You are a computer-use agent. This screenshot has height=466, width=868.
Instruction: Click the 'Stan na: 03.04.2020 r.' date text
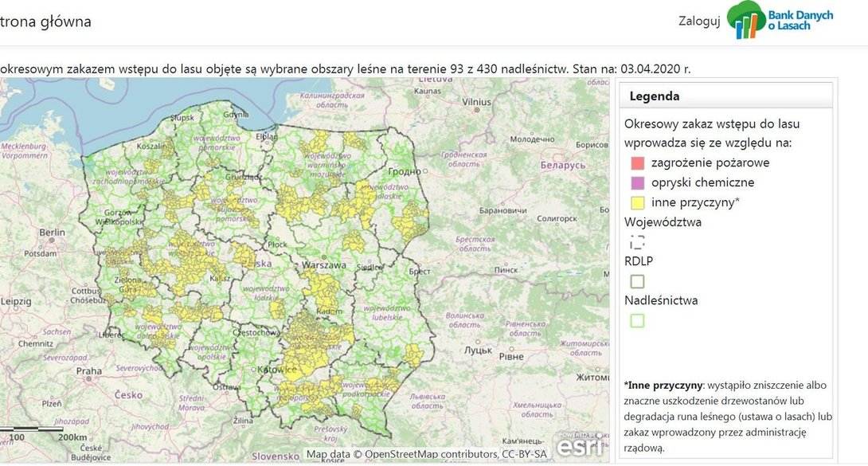pos(631,69)
